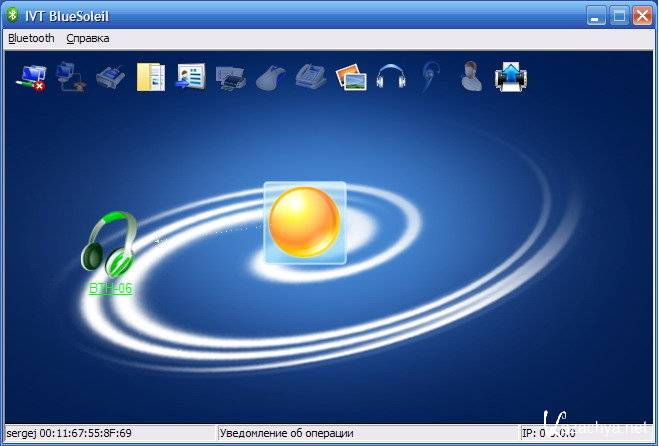Select the green BTH-06 headphones device
Image resolution: width=659 pixels, height=446 pixels.
tap(108, 243)
